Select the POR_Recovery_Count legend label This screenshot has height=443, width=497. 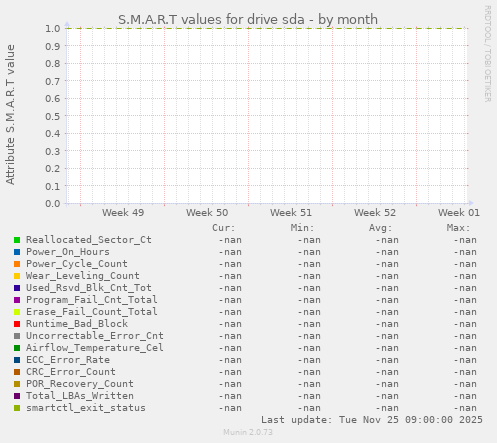pyautogui.click(x=80, y=384)
